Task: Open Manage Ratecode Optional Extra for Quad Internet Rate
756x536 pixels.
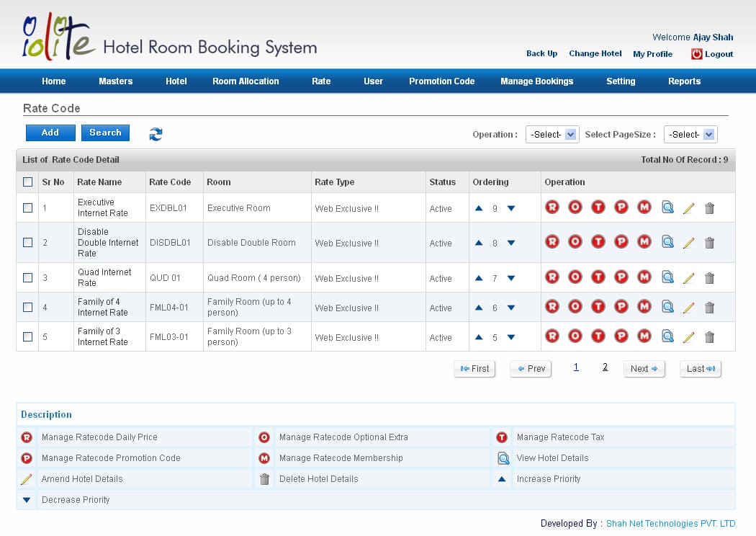Action: 575,277
